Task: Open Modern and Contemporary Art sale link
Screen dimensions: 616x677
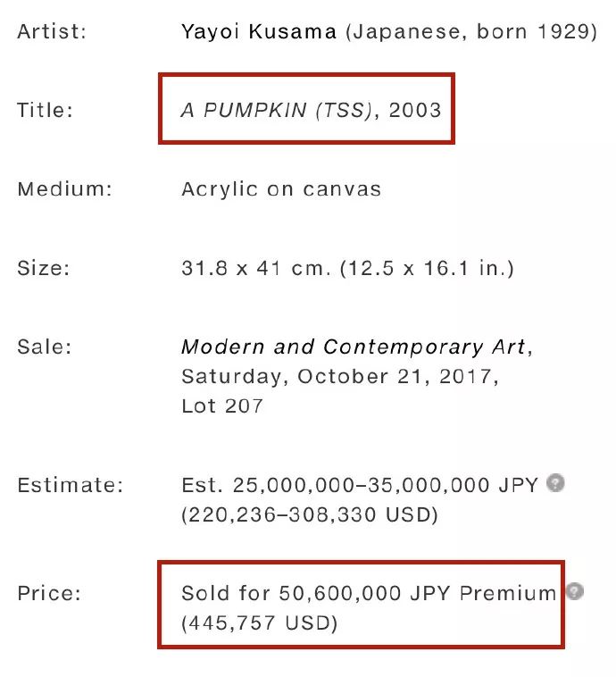Action: [354, 347]
